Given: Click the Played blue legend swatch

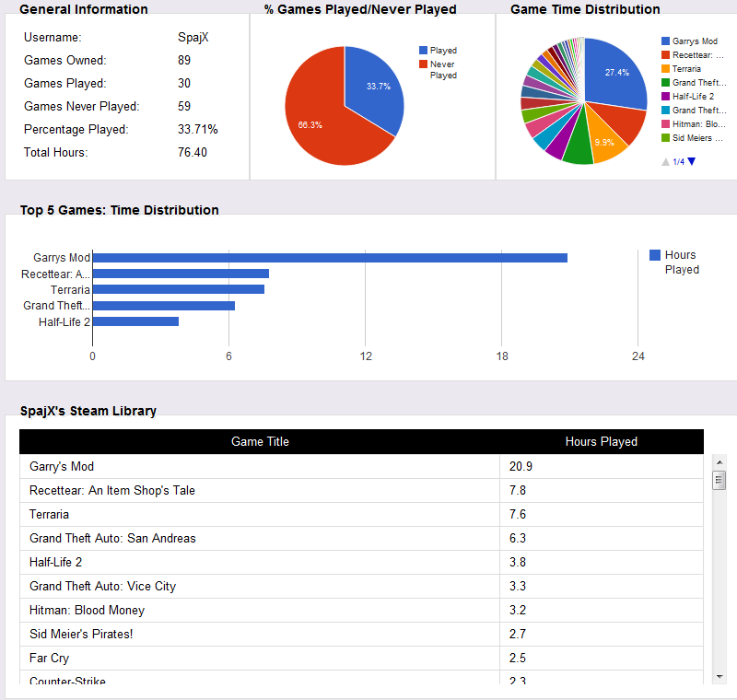Looking at the screenshot, I should point(423,51).
